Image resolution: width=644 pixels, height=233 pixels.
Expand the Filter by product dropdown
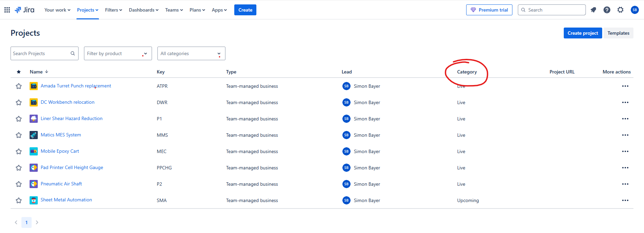click(x=118, y=53)
